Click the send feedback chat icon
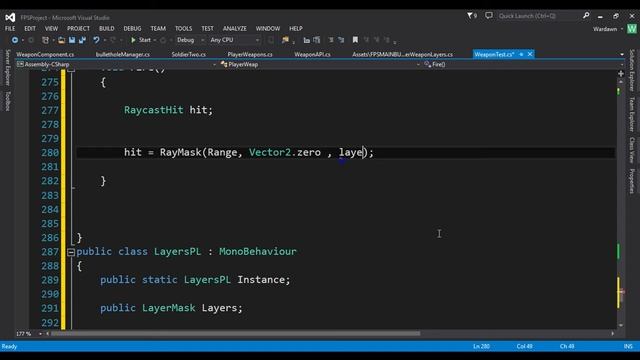 (x=489, y=16)
